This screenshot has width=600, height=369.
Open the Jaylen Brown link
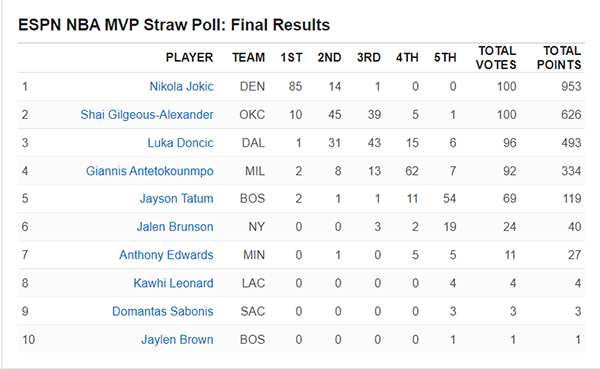178,340
